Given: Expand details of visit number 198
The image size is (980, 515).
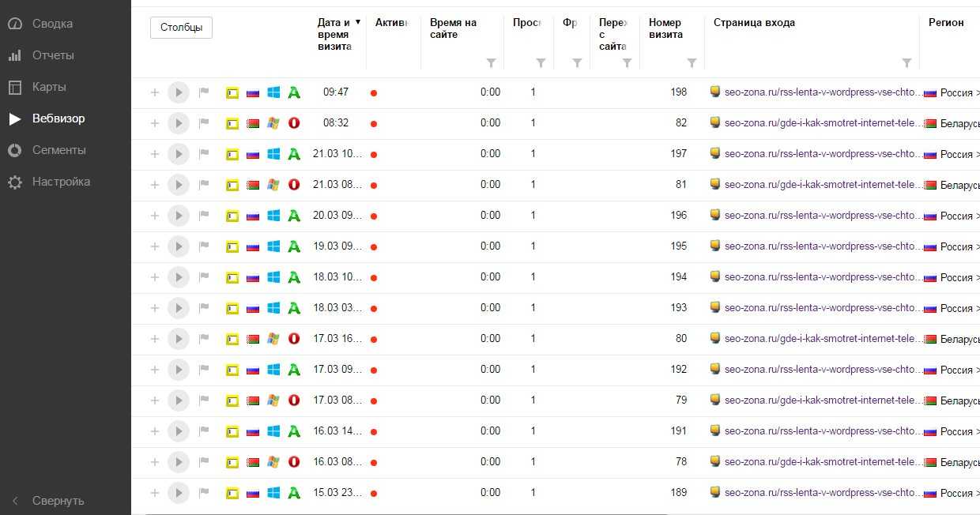Looking at the screenshot, I should coord(155,92).
